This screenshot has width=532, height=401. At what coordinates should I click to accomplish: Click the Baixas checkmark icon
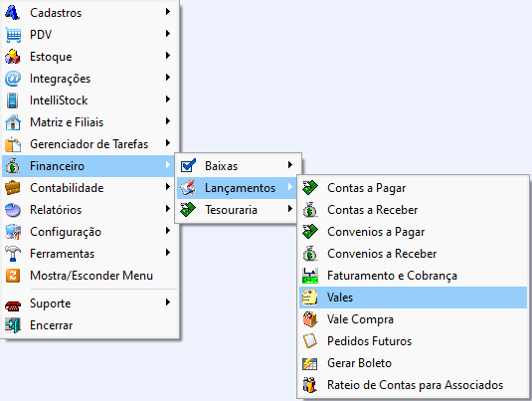click(x=188, y=166)
